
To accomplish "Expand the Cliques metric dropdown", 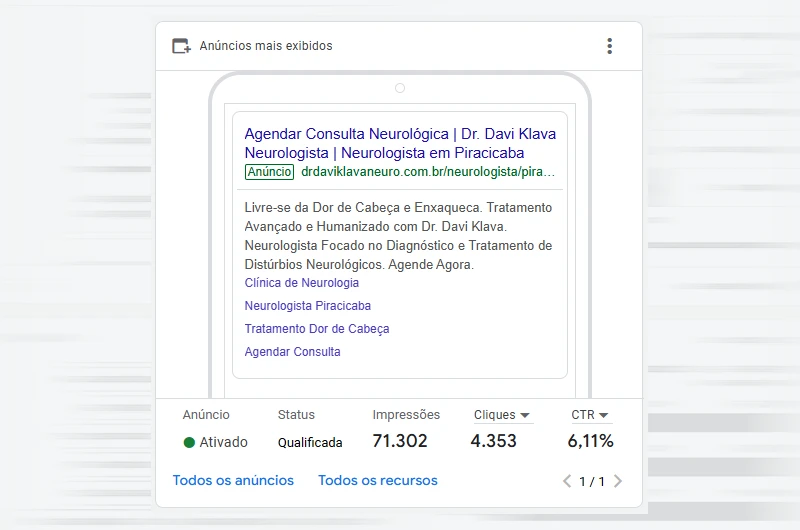I will tap(502, 415).
